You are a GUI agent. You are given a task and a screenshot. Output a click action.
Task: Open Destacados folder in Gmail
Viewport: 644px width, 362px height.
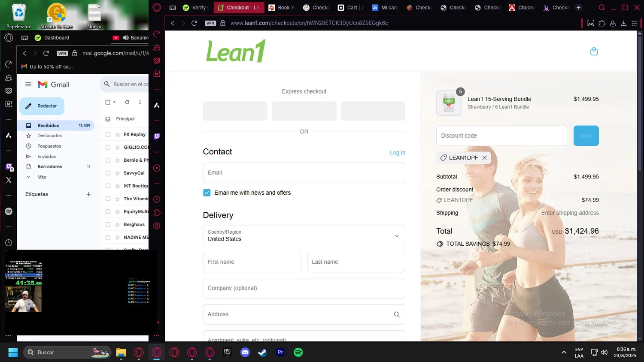click(x=56, y=136)
